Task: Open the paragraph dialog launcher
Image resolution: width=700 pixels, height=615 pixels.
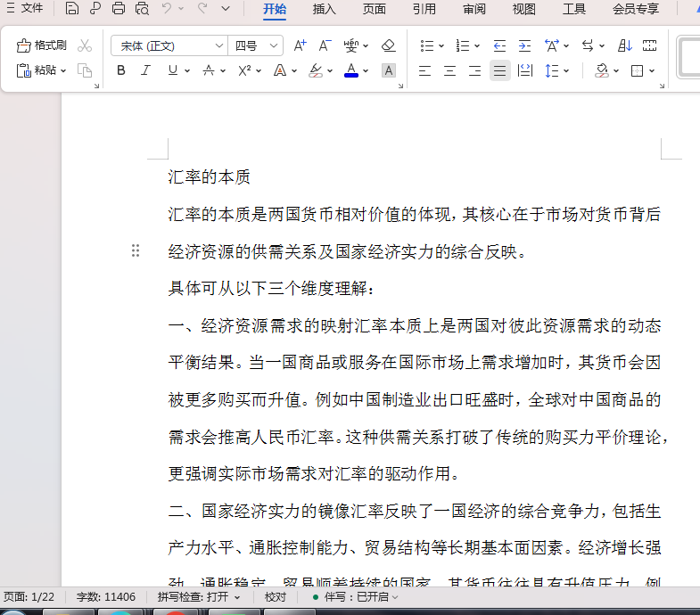Action: [662, 86]
